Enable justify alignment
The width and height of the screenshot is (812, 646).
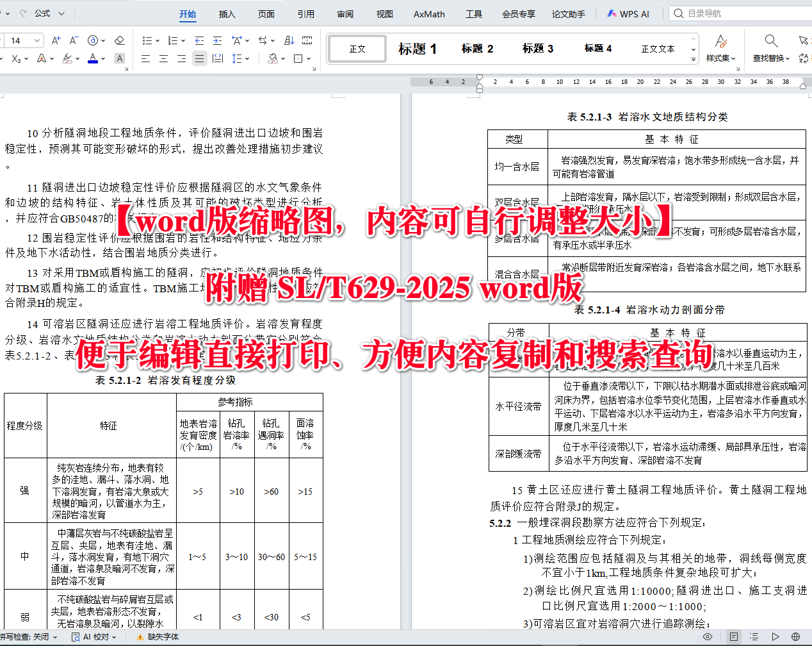click(199, 58)
